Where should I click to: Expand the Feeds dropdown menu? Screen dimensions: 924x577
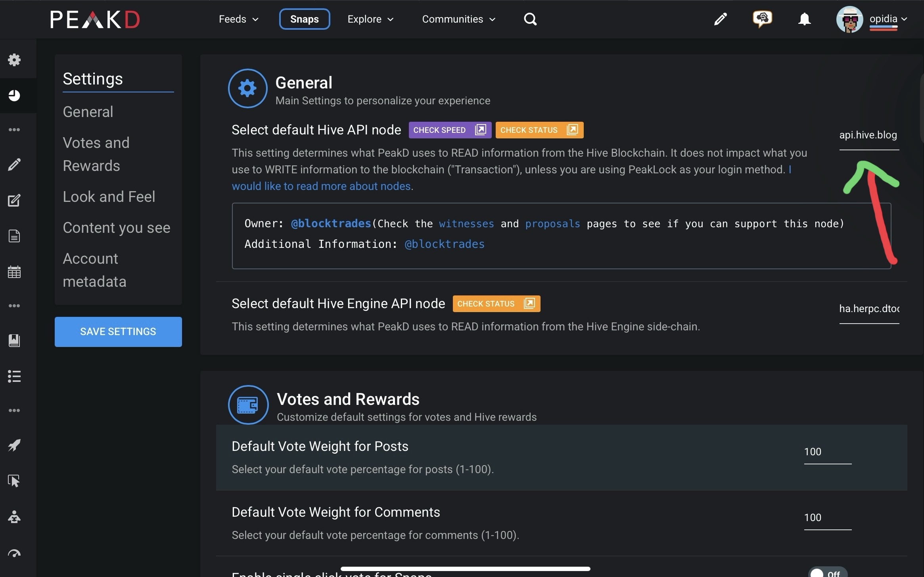[238, 19]
